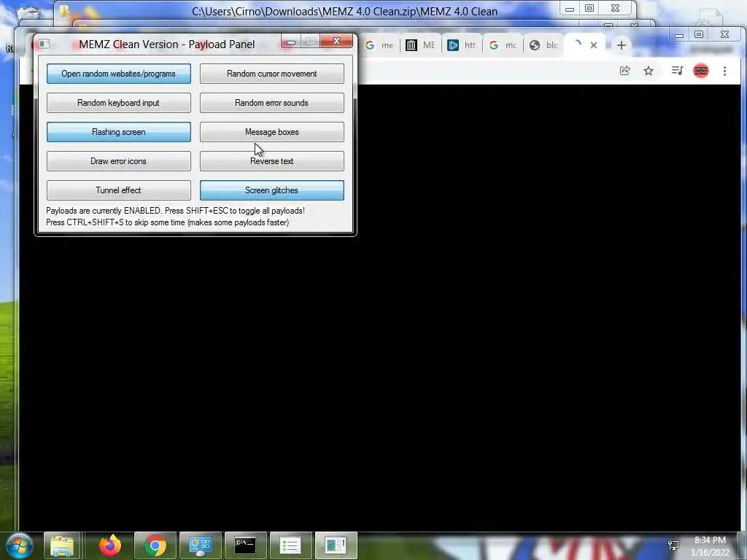Click the MEMZ 4.0 Clean.zip path title
The image size is (747, 560).
pos(344,12)
